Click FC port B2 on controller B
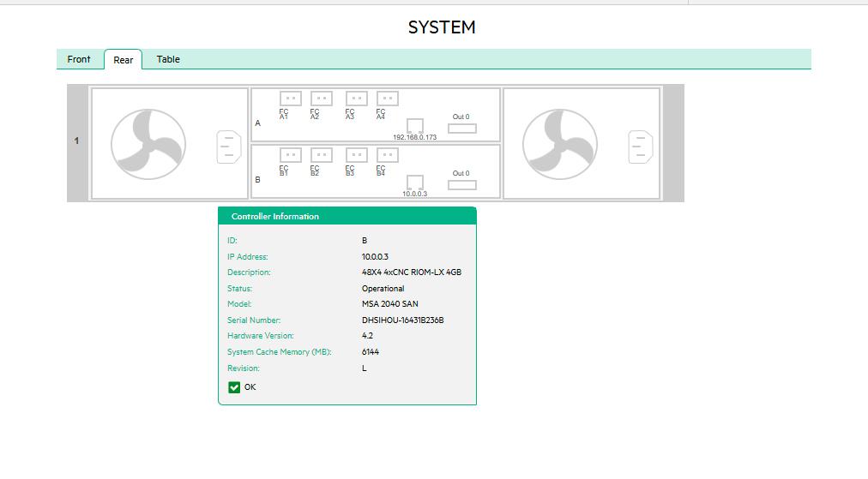Image resolution: width=868 pixels, height=479 pixels. point(322,155)
